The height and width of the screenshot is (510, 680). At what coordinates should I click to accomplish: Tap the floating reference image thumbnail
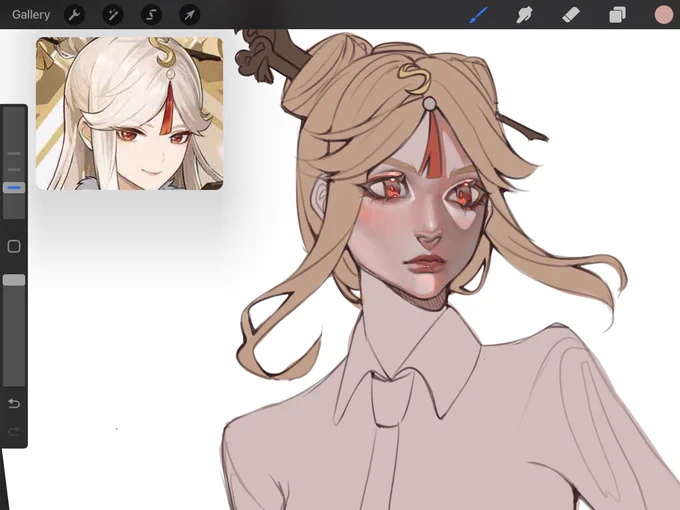coord(129,113)
